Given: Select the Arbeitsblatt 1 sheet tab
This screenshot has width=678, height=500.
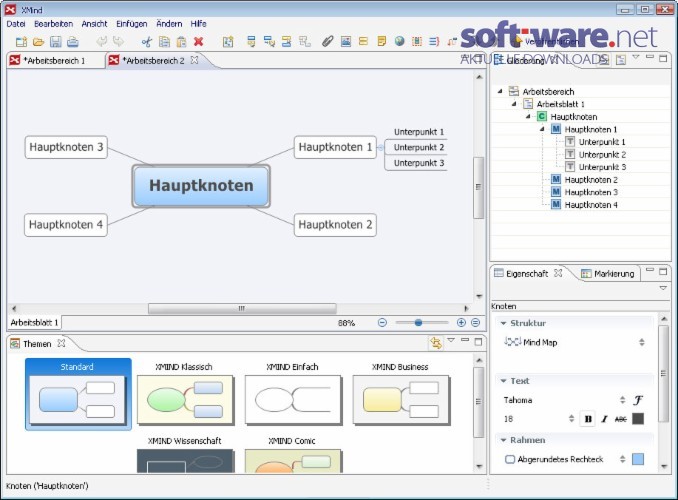Looking at the screenshot, I should (x=35, y=323).
